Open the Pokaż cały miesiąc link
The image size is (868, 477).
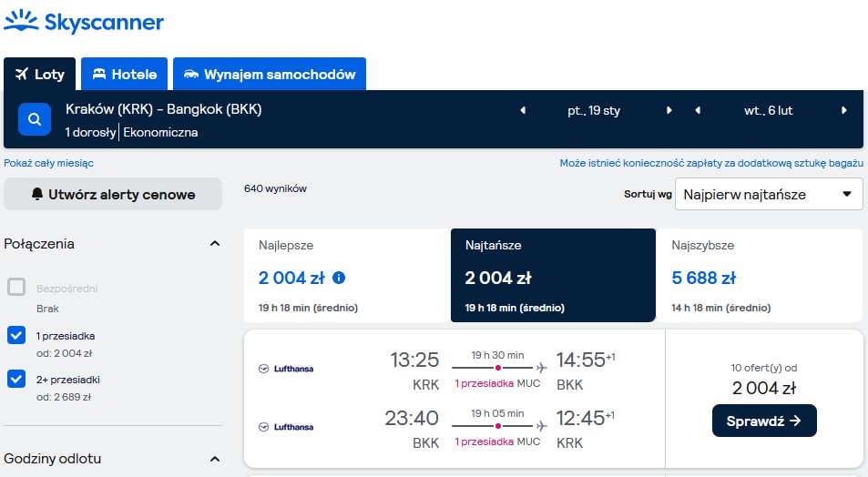point(48,163)
